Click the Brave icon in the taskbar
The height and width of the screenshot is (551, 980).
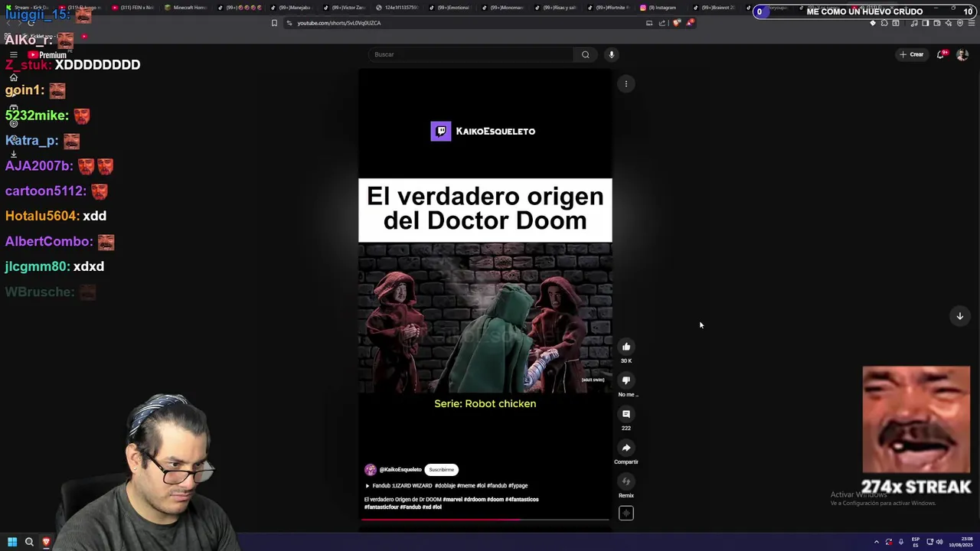click(46, 542)
